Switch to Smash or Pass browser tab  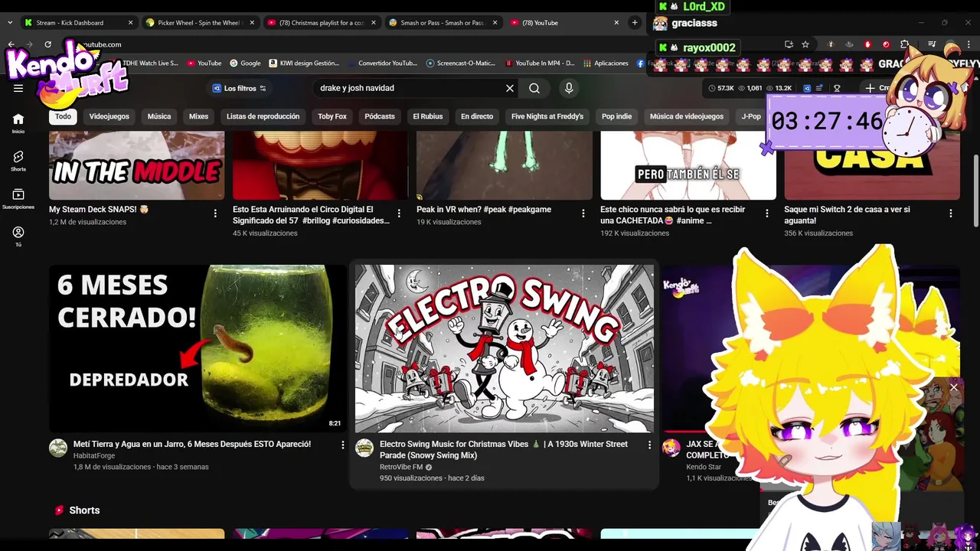[442, 23]
